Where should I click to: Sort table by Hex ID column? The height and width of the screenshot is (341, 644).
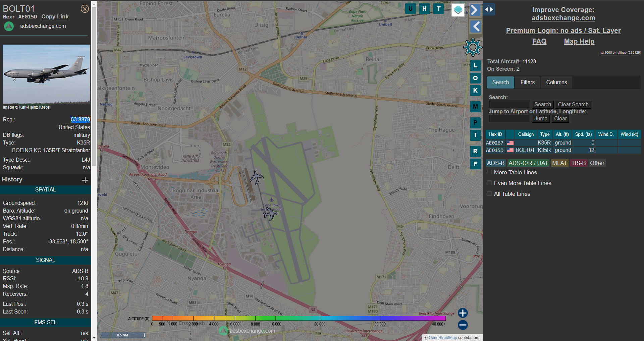coord(495,134)
